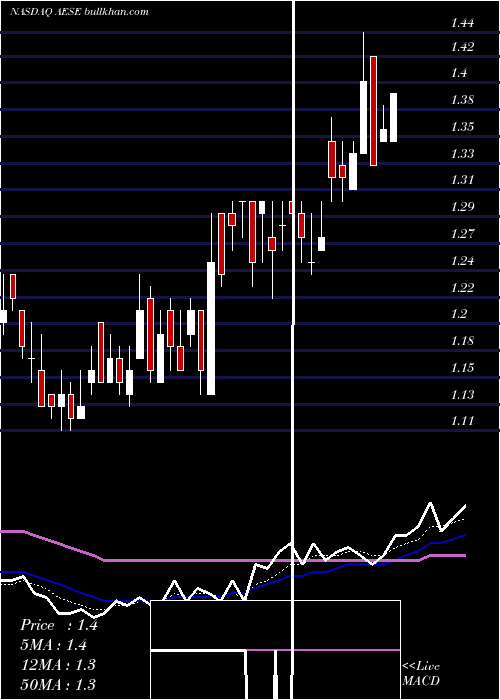The width and height of the screenshot is (500, 700).
Task: Click the 1.35 price axis label
Action: tap(462, 127)
